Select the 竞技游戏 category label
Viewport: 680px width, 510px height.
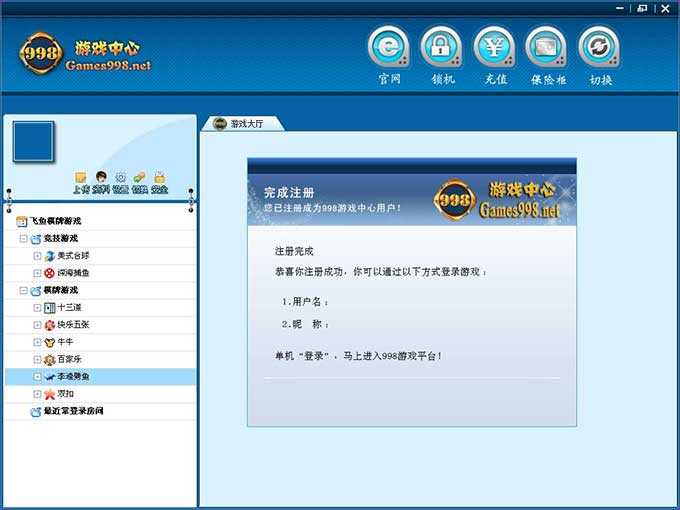pos(61,239)
